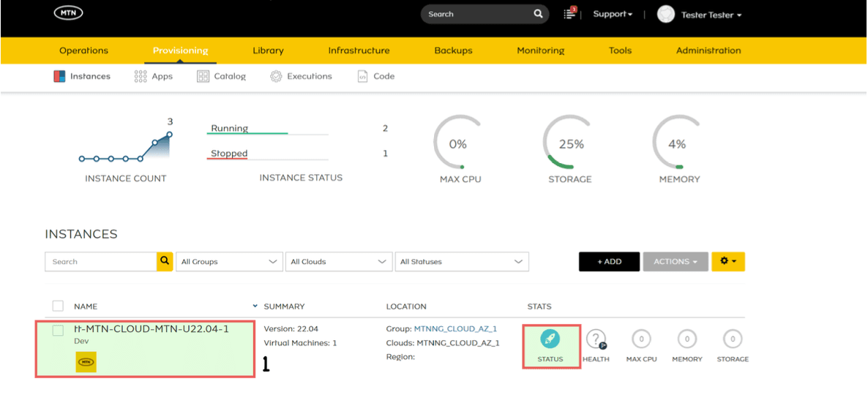Select all instances header checkbox
The image size is (868, 403).
coord(58,306)
